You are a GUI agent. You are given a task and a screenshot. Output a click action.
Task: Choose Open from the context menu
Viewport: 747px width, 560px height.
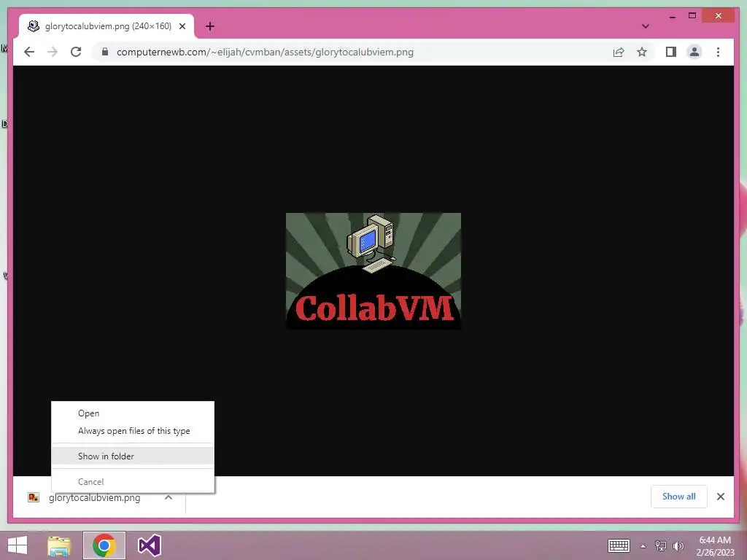click(x=133, y=413)
